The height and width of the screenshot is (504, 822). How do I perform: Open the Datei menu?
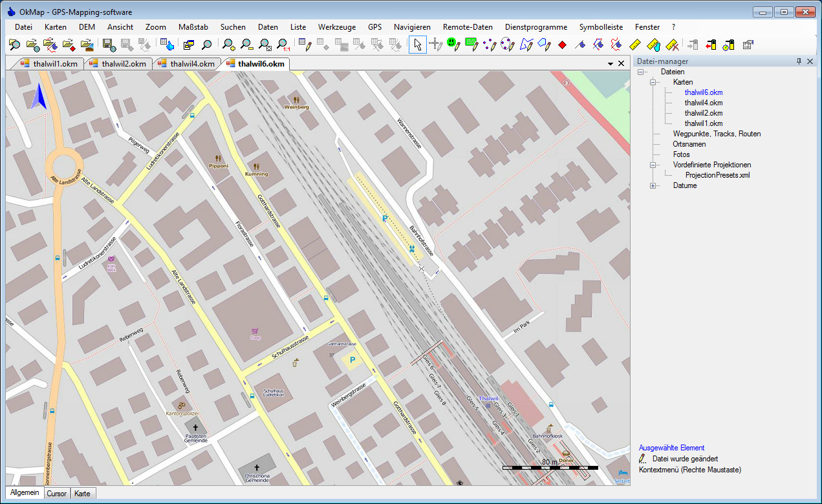pos(23,27)
